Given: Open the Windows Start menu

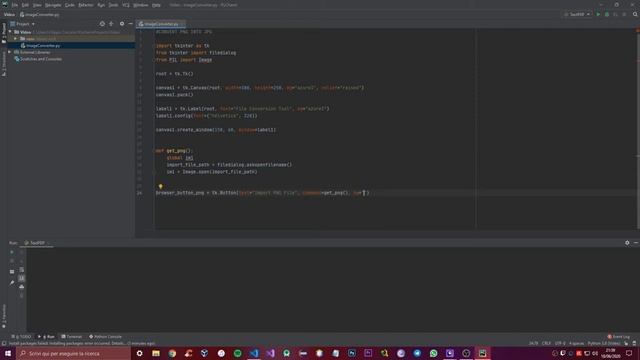Looking at the screenshot, I should click(x=8, y=353).
